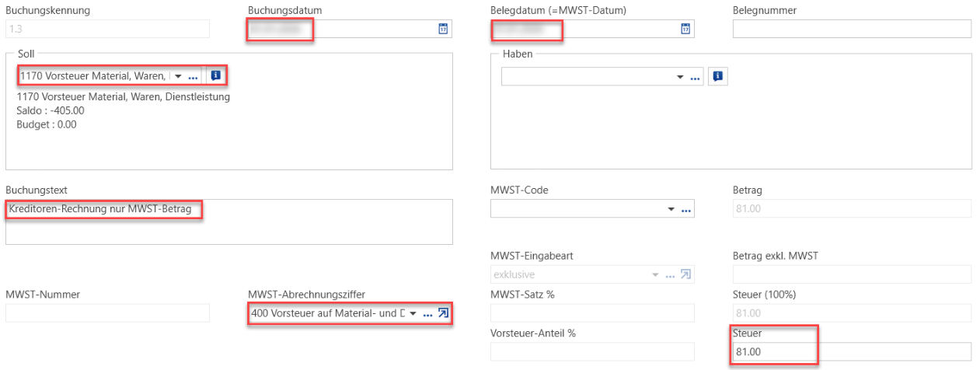Click the MWST-Nummer input field
The image size is (980, 370).
(x=107, y=313)
